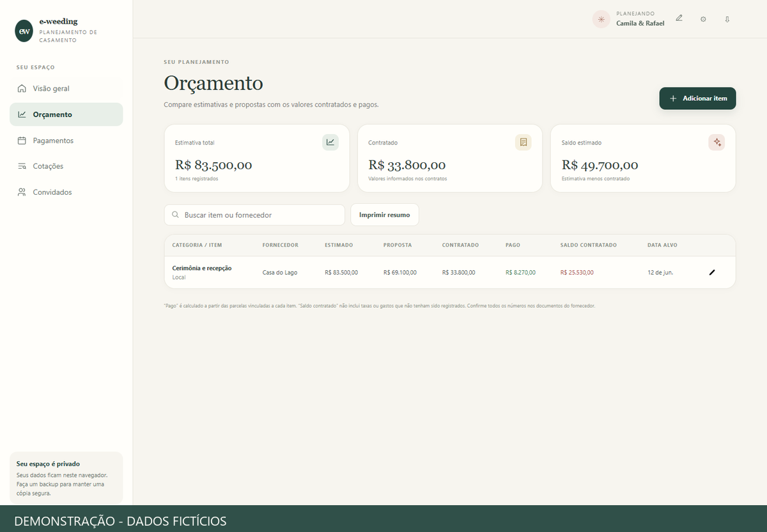Viewport: 767px width, 532px height.
Task: Click the e-weeding round logo
Action: [x=24, y=31]
